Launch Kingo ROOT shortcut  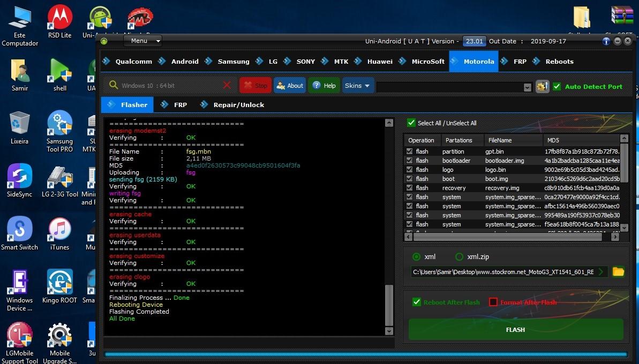[x=60, y=286]
